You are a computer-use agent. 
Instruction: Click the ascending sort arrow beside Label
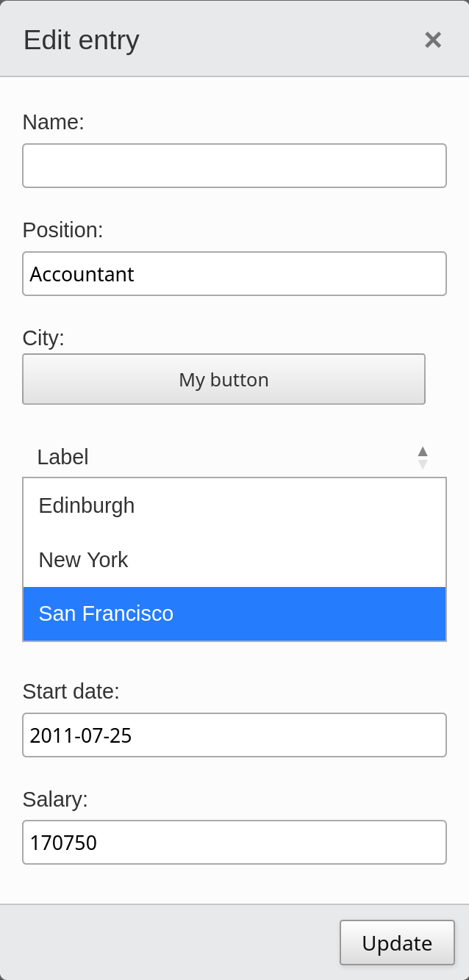(x=423, y=451)
